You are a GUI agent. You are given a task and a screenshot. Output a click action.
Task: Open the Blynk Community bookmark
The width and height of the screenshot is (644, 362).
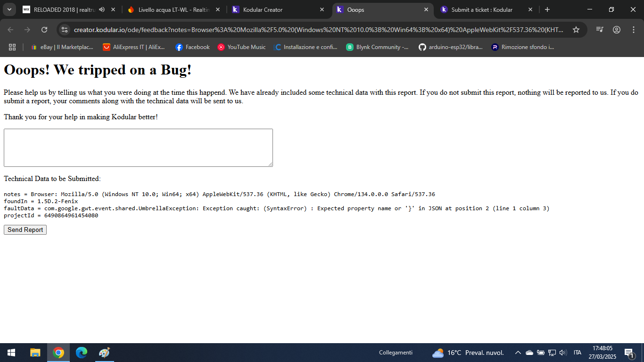coord(378,47)
